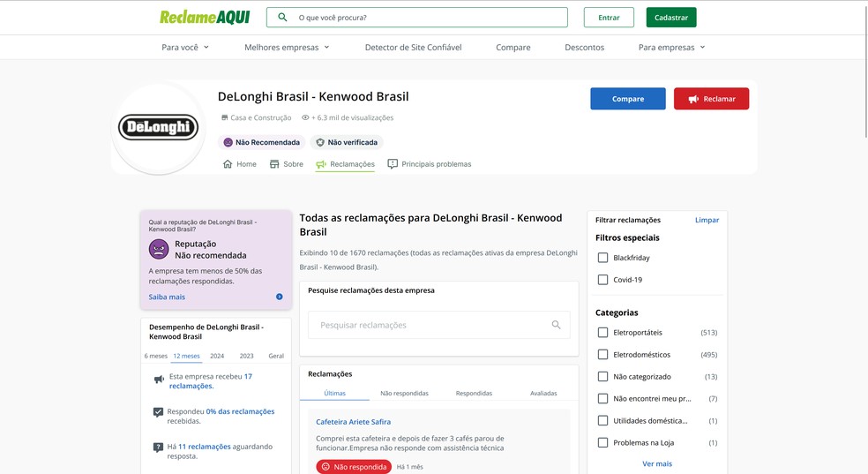Image resolution: width=868 pixels, height=474 pixels.
Task: Expand the Para empresas menu
Action: [x=671, y=47]
